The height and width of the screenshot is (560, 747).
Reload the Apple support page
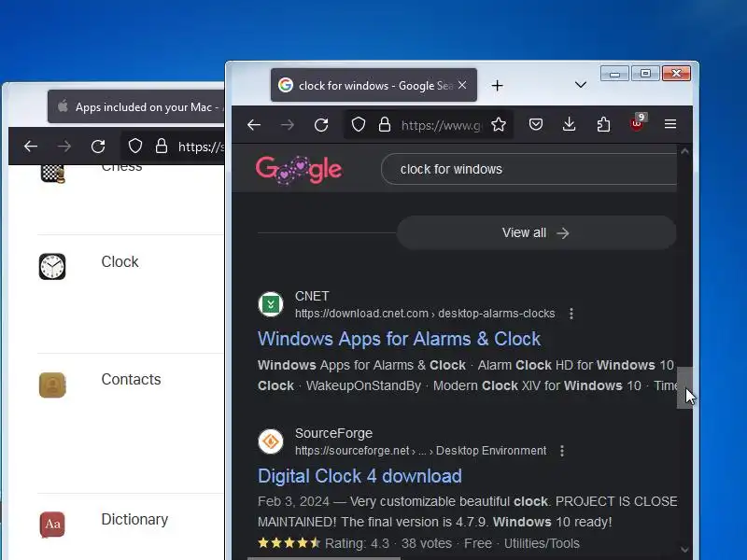[x=98, y=147]
